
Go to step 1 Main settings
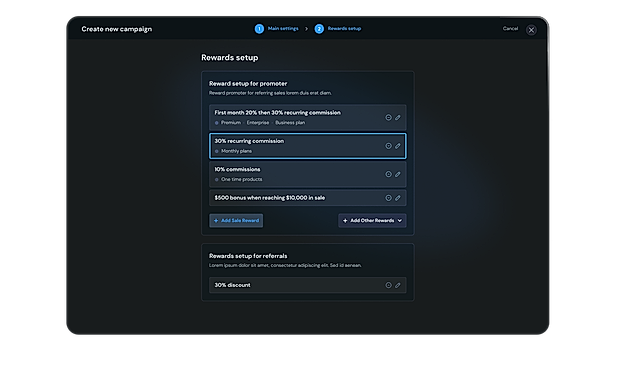[x=276, y=28]
